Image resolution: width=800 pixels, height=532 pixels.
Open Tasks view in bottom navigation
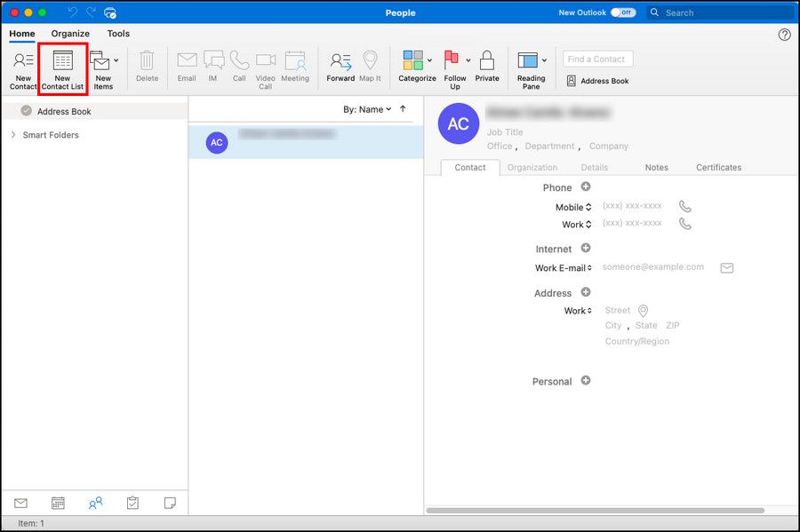(132, 503)
